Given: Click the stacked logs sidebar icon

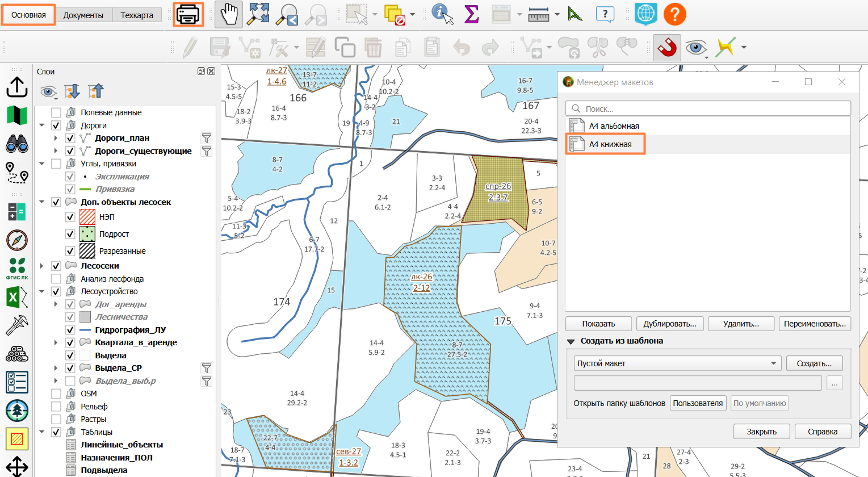Looking at the screenshot, I should [x=17, y=354].
